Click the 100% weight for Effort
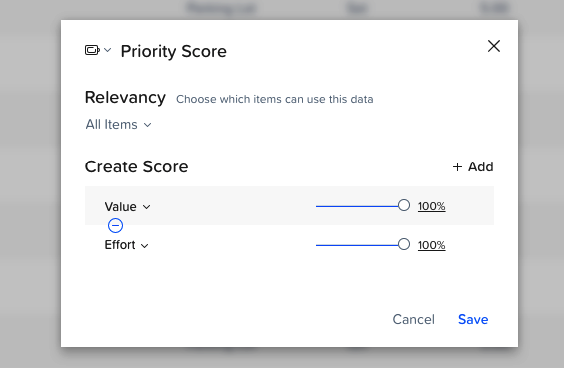Screen dimensions: 564x368 pyautogui.click(x=432, y=245)
